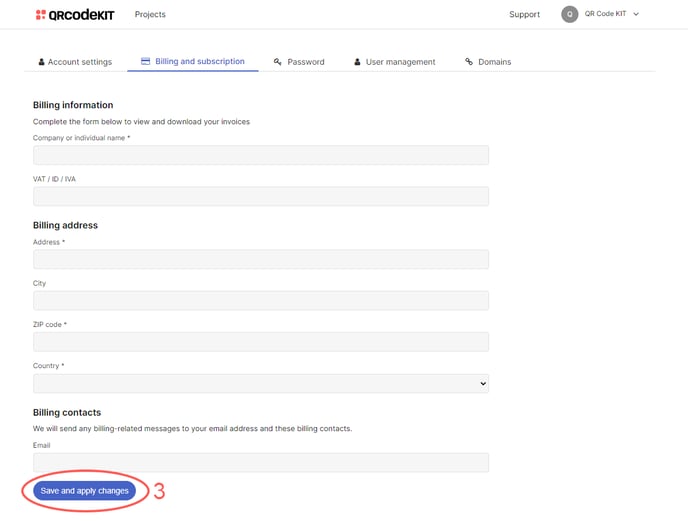The height and width of the screenshot is (521, 688).
Task: Go to the User management tab
Action: point(400,62)
